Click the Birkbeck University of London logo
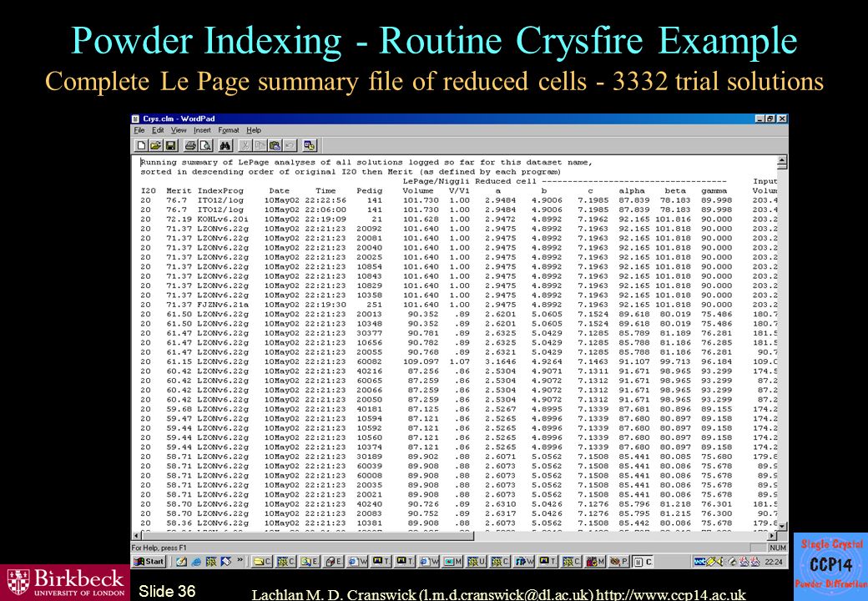This screenshot has height=601, width=868. point(65,582)
